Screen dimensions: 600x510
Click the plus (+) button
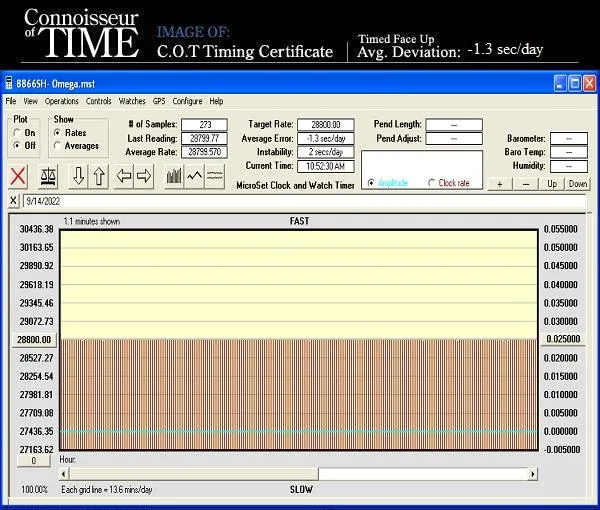point(500,184)
